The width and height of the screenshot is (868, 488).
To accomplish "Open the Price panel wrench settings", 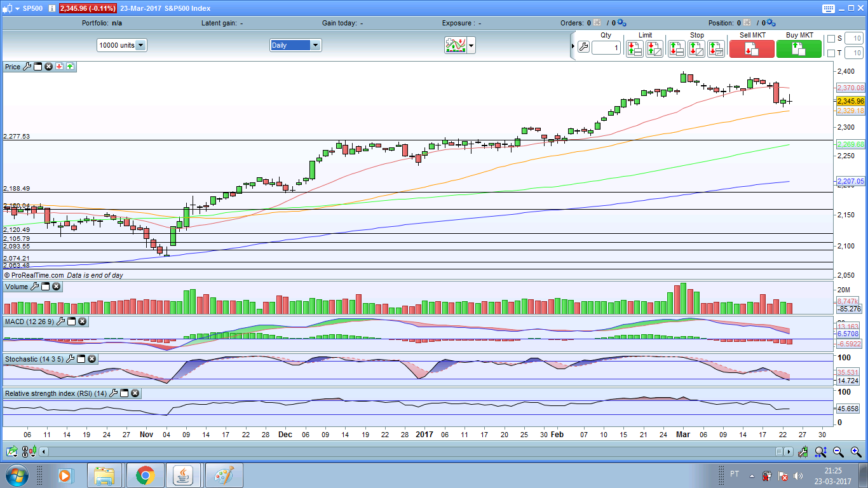I will [27, 67].
